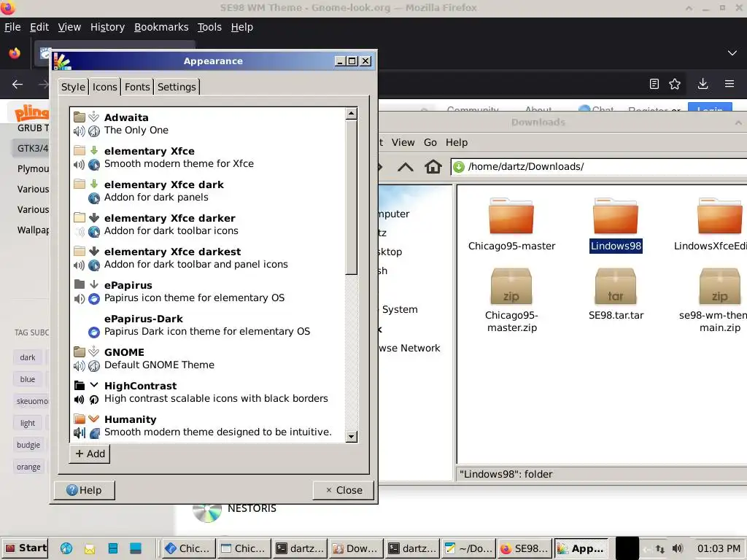Click the budgie tag on the webpage

[28, 446]
